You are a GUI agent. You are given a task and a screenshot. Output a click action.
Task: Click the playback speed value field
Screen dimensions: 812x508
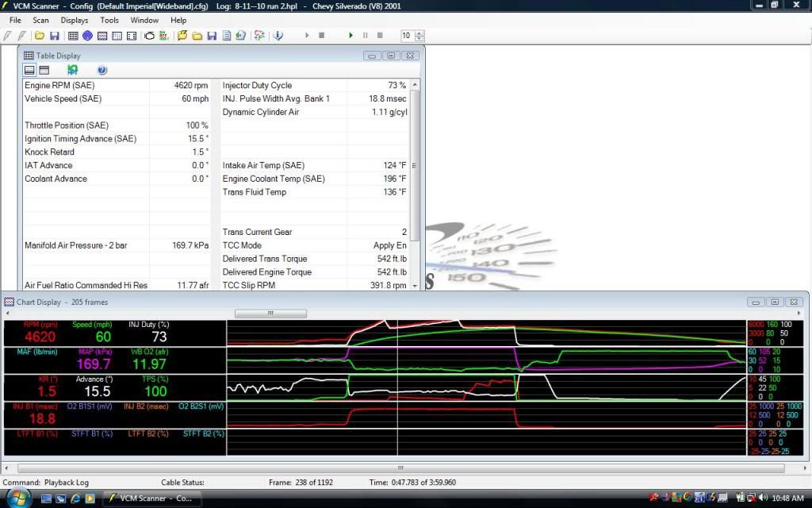point(407,36)
